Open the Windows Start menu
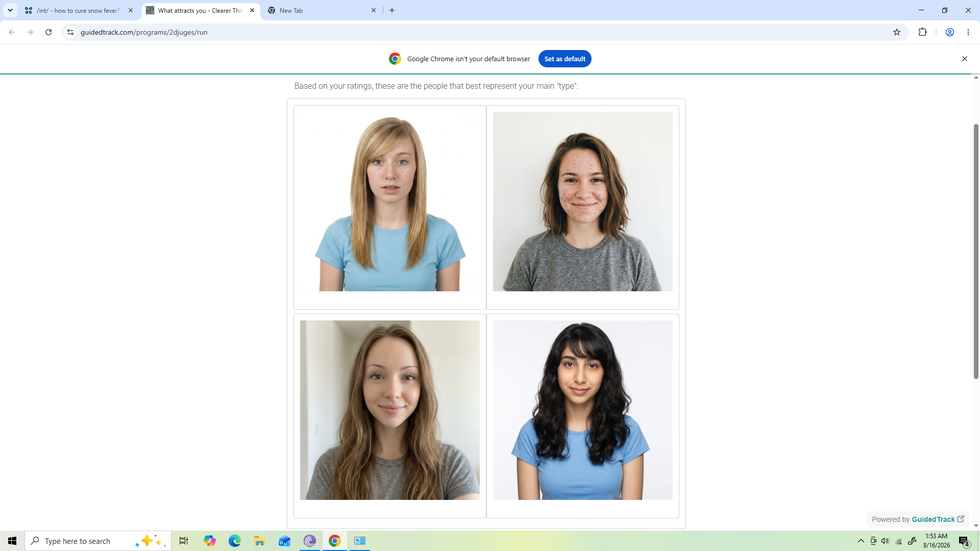980x551 pixels. pyautogui.click(x=12, y=541)
